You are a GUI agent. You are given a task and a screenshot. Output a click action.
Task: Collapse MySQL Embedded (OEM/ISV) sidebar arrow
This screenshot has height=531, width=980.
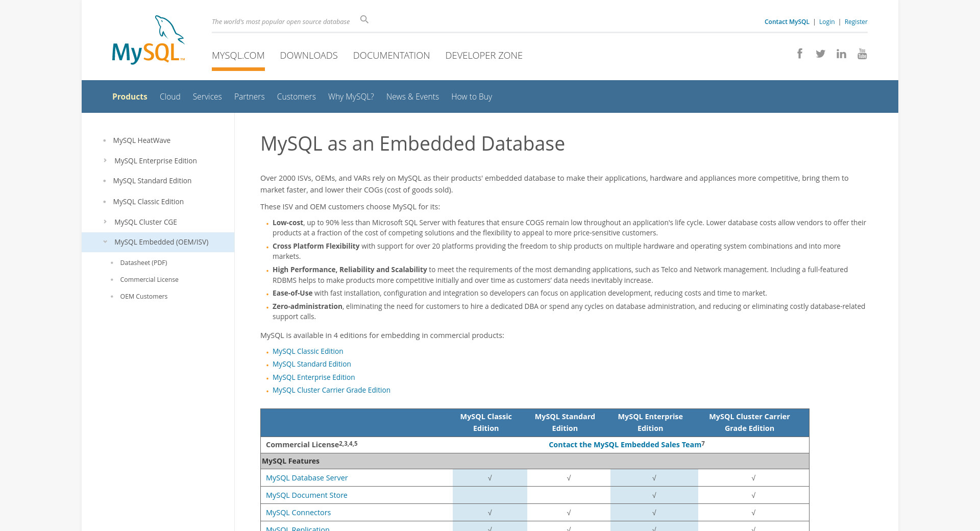pyautogui.click(x=105, y=242)
